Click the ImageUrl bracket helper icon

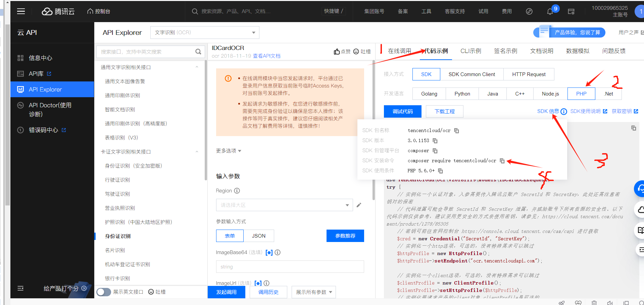(258, 283)
